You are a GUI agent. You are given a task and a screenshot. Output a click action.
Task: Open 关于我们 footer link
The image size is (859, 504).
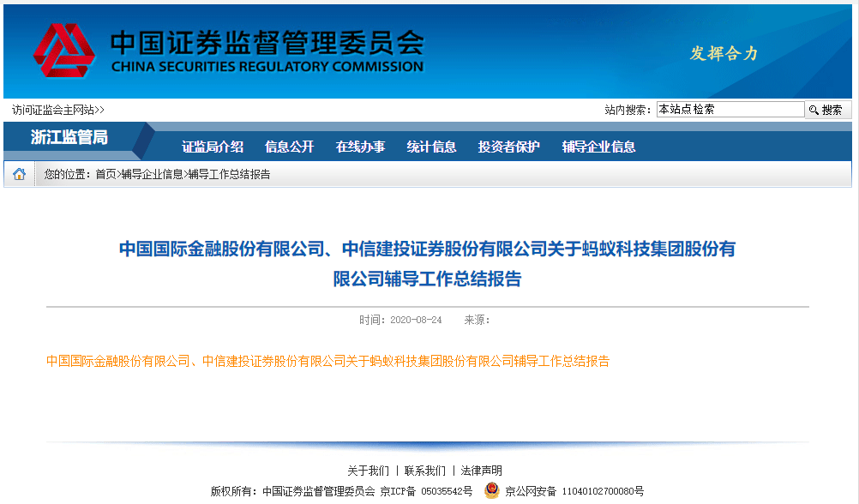tap(368, 471)
